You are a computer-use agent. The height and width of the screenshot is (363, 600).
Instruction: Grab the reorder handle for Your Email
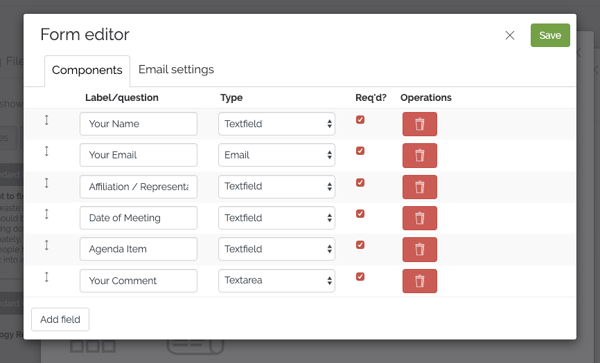[47, 151]
